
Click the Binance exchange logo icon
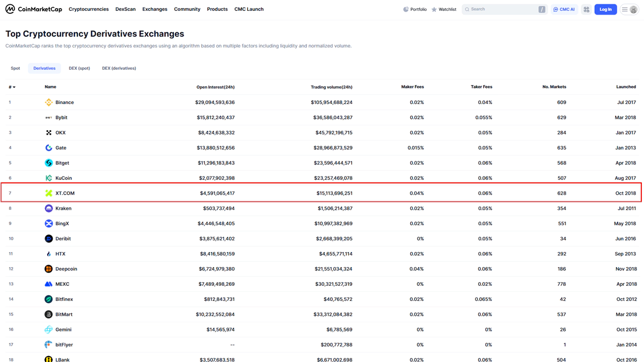click(x=49, y=102)
